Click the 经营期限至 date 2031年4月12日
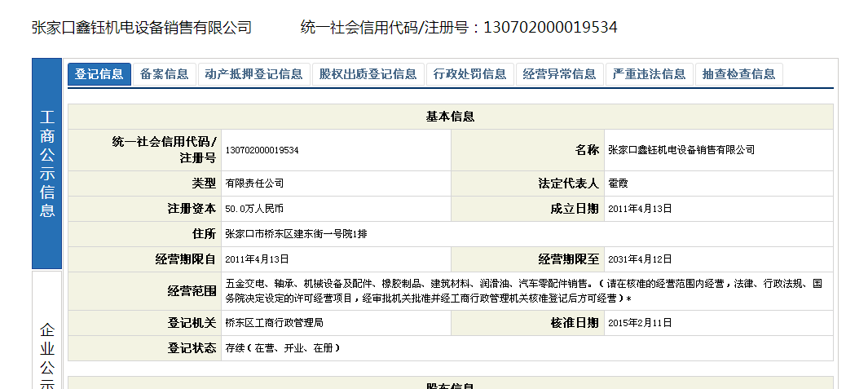This screenshot has width=868, height=389. click(640, 259)
